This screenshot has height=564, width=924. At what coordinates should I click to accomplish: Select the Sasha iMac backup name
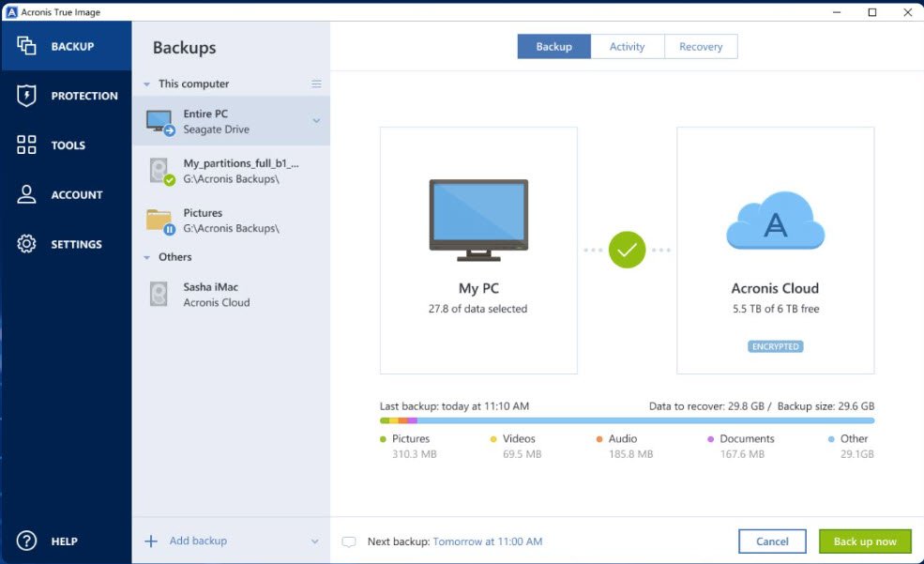tap(210, 287)
